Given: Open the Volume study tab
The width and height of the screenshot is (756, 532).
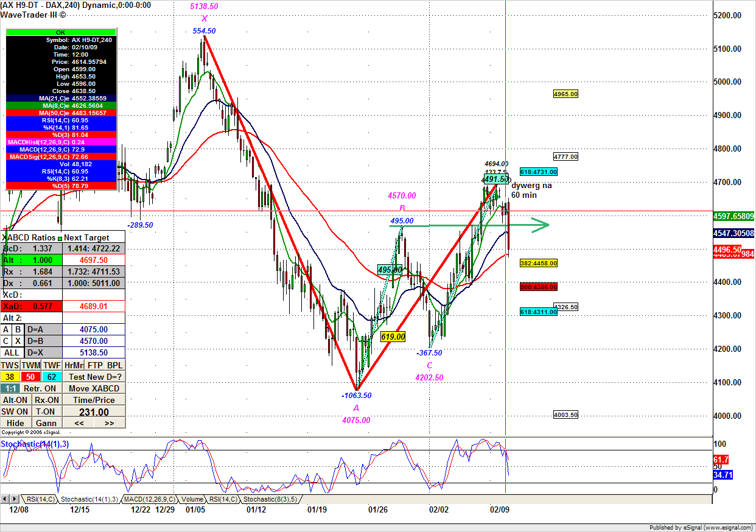Looking at the screenshot, I should point(191,499).
